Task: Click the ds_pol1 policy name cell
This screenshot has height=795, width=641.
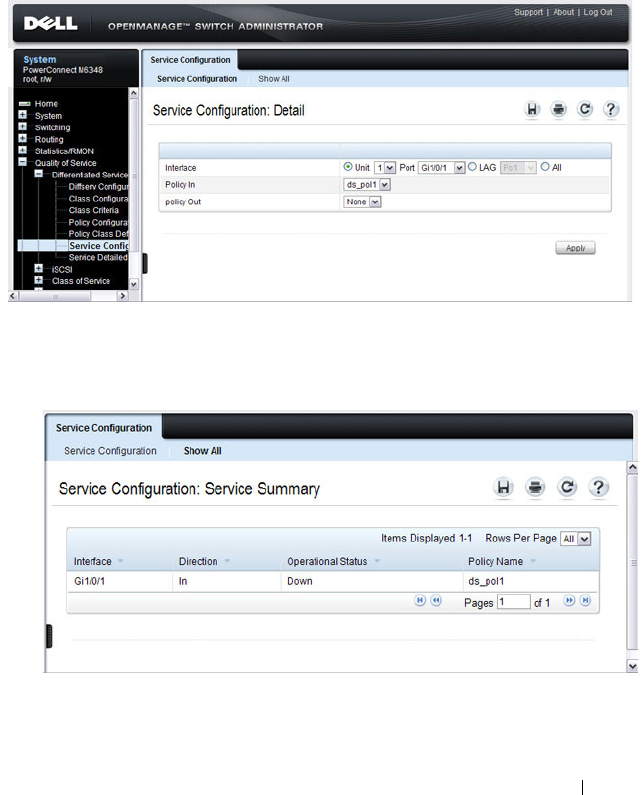Action: (486, 581)
